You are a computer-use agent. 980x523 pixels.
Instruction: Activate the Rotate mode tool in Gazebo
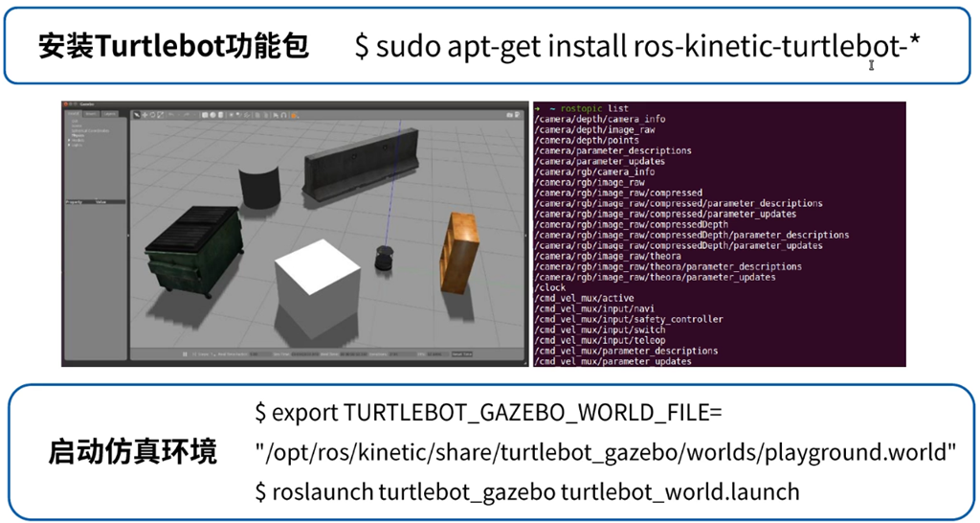152,115
